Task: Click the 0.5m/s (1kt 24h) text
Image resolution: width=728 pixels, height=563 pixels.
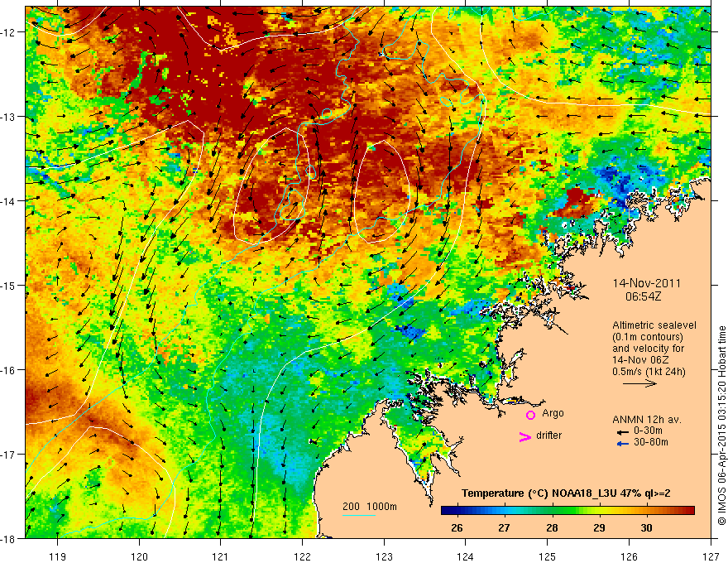Action: click(x=649, y=372)
